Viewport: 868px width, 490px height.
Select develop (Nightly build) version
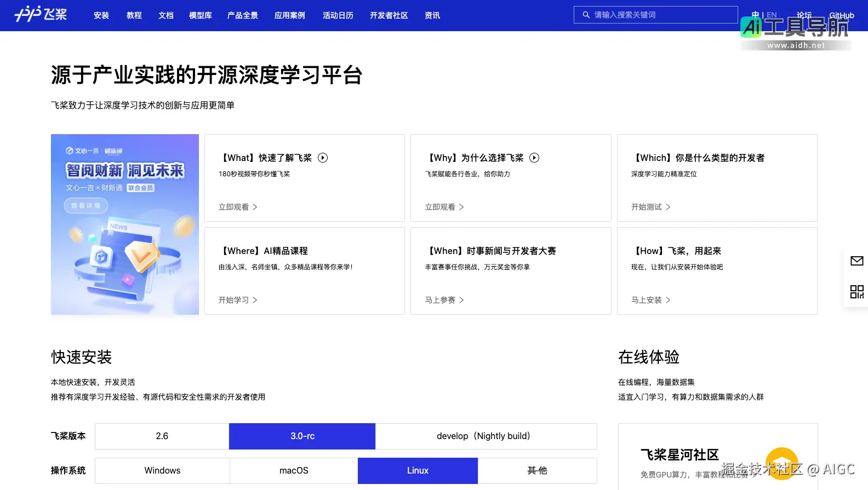(486, 436)
